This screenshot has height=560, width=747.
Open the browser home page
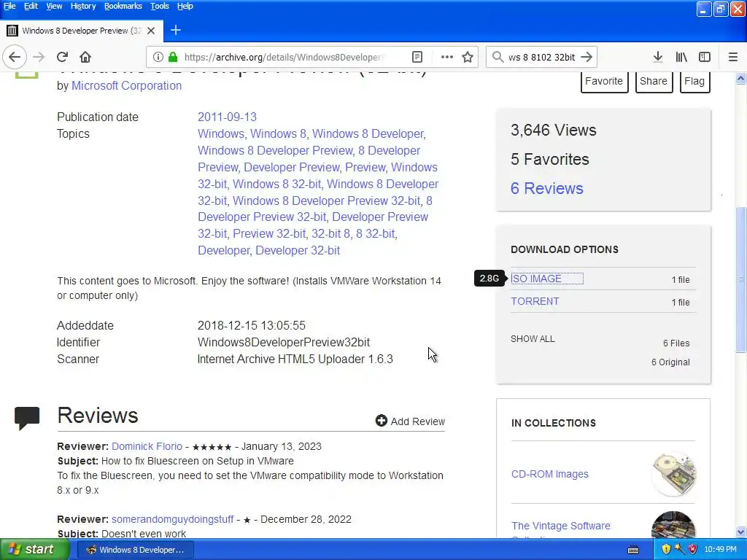[85, 57]
